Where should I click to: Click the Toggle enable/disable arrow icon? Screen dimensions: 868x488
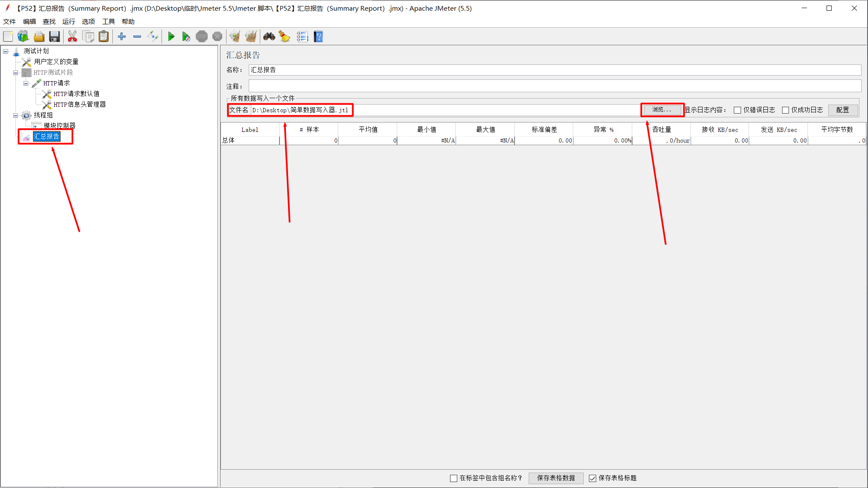pos(153,37)
